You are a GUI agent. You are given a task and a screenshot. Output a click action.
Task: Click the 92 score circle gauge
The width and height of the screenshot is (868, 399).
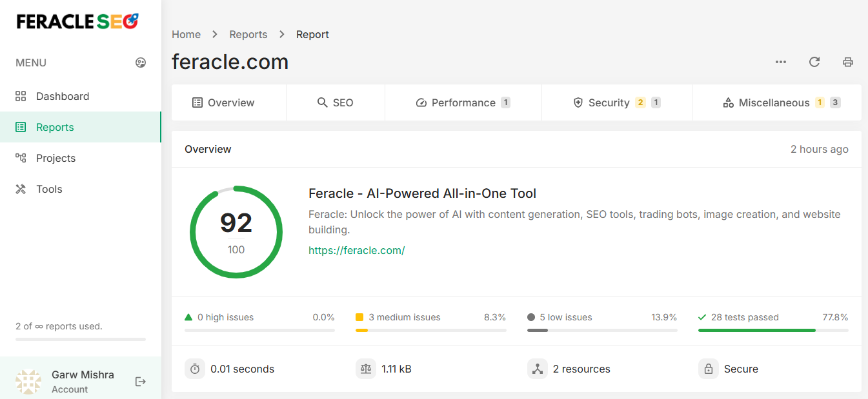point(236,232)
